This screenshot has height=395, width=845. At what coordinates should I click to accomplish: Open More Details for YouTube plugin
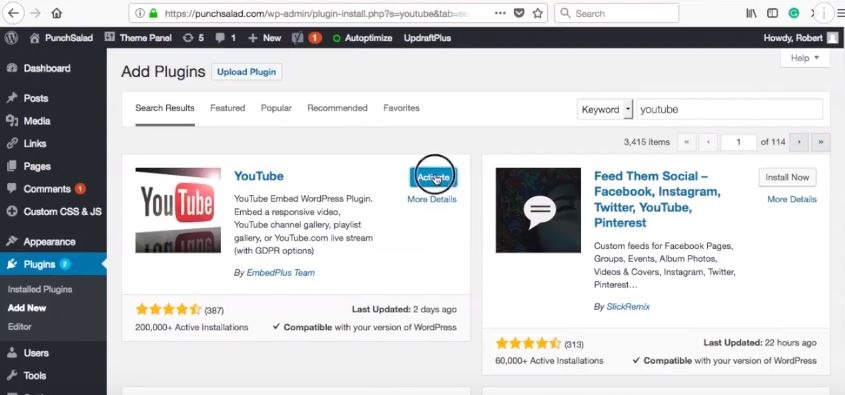click(432, 199)
